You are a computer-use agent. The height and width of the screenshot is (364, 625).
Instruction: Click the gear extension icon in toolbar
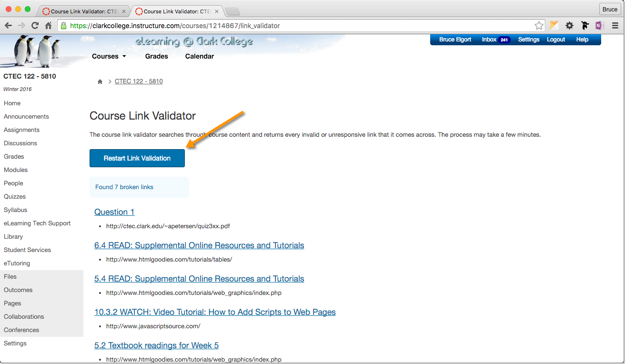(x=569, y=26)
